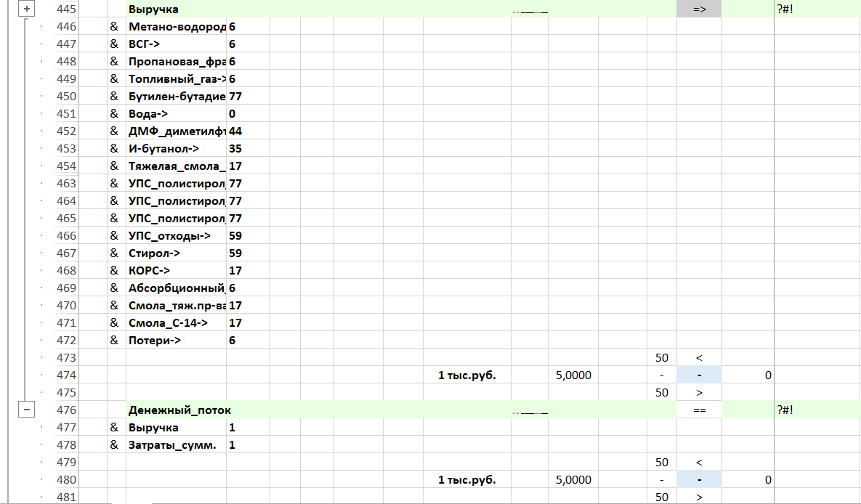Click the < symbol cell in row 473

click(699, 358)
